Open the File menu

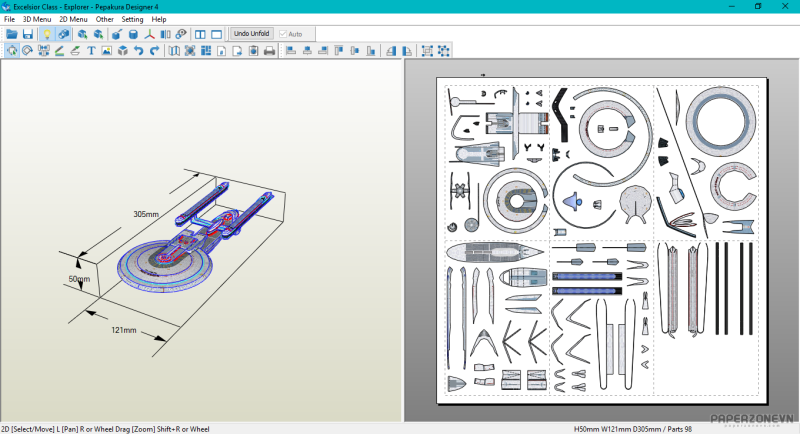click(9, 19)
